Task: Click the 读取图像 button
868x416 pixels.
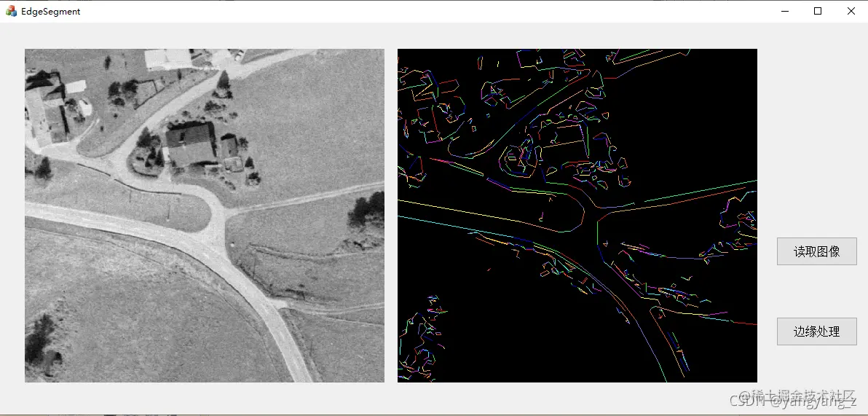Action: pos(816,251)
